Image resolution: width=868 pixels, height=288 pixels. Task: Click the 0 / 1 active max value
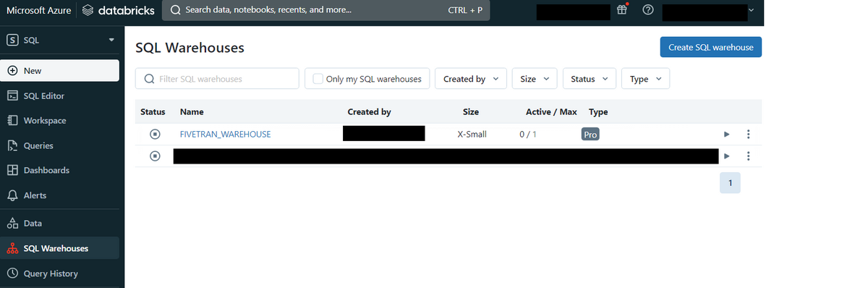(528, 135)
